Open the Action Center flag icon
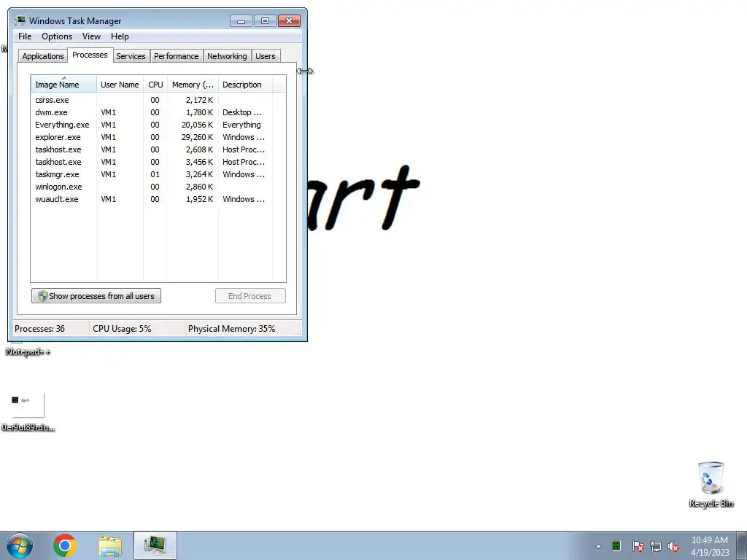 click(x=638, y=546)
